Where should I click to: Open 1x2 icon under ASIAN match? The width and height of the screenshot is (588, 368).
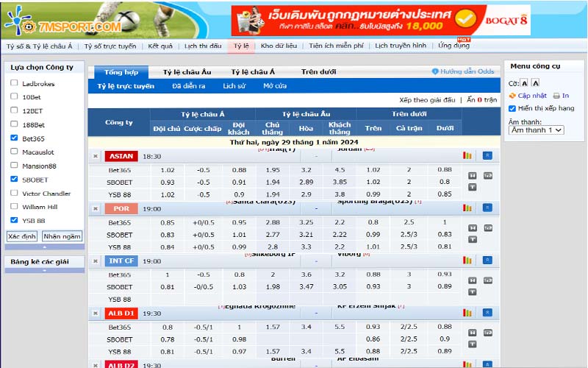488,175
